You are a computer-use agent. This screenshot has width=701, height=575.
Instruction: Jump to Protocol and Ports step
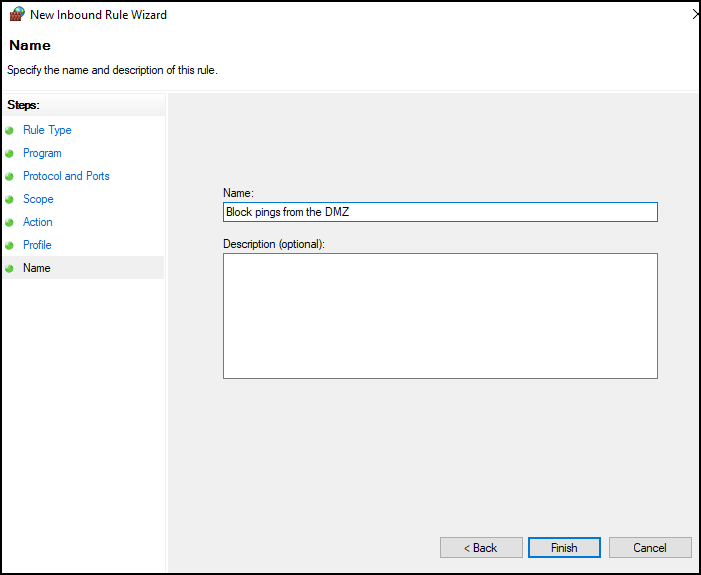point(66,176)
